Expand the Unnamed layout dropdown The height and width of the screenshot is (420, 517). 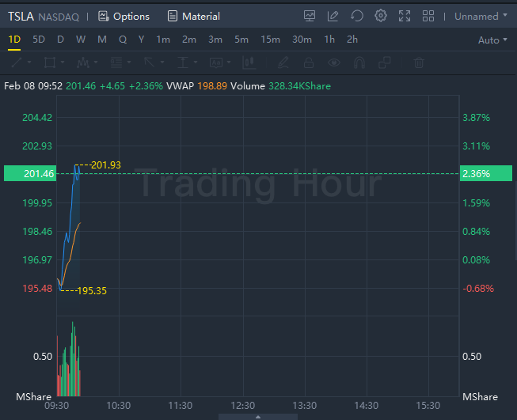pos(481,16)
